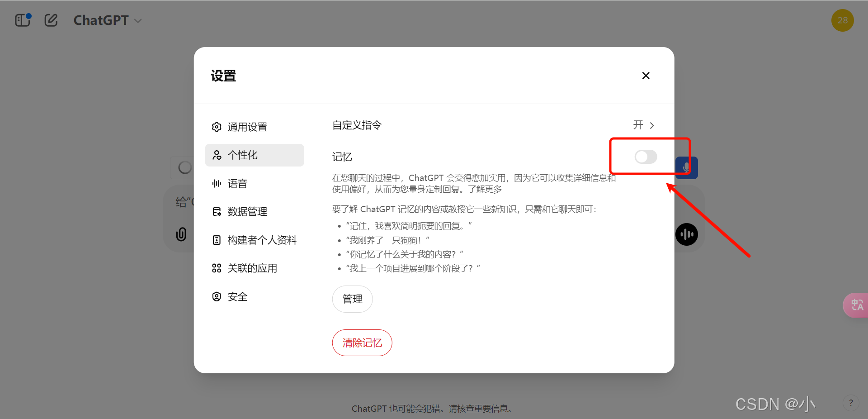Image resolution: width=868 pixels, height=419 pixels.
Task: Switch to the 安全 tab
Action: pyautogui.click(x=255, y=297)
